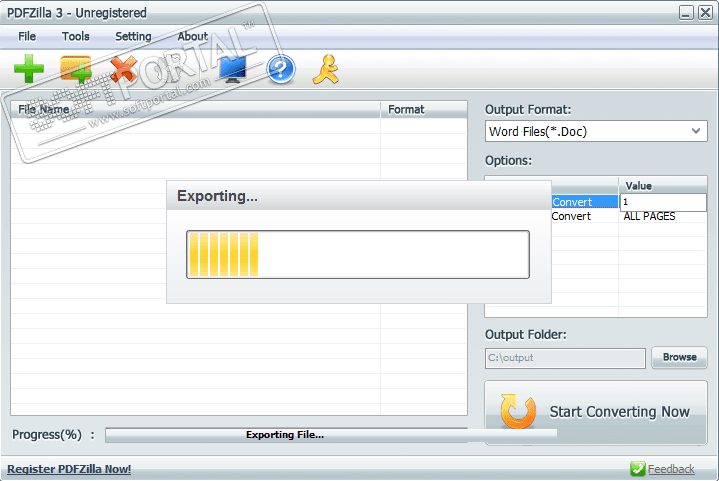Click the Browse button
The height and width of the screenshot is (481, 719).
point(679,357)
